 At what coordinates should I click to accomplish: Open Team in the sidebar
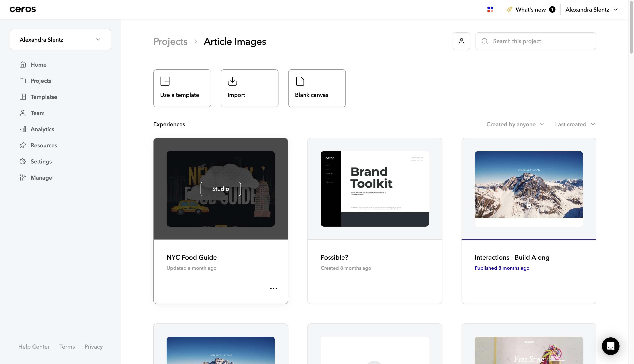click(x=37, y=113)
